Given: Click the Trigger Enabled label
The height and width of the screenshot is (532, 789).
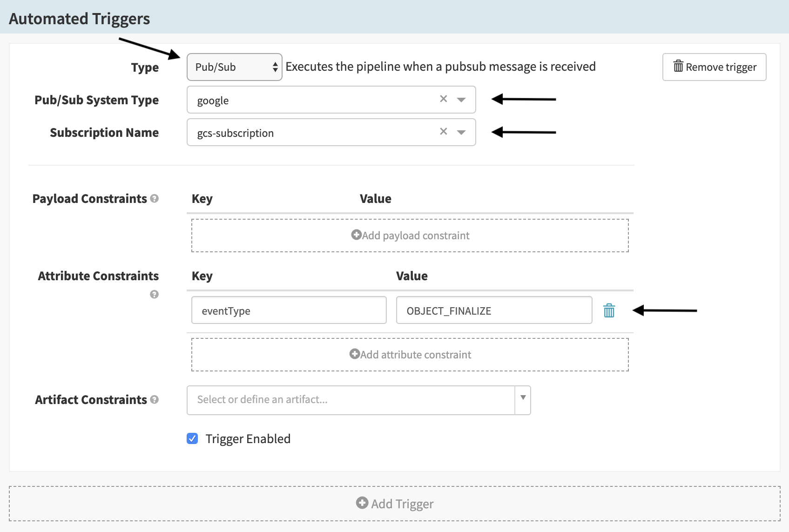Looking at the screenshot, I should pyautogui.click(x=248, y=439).
